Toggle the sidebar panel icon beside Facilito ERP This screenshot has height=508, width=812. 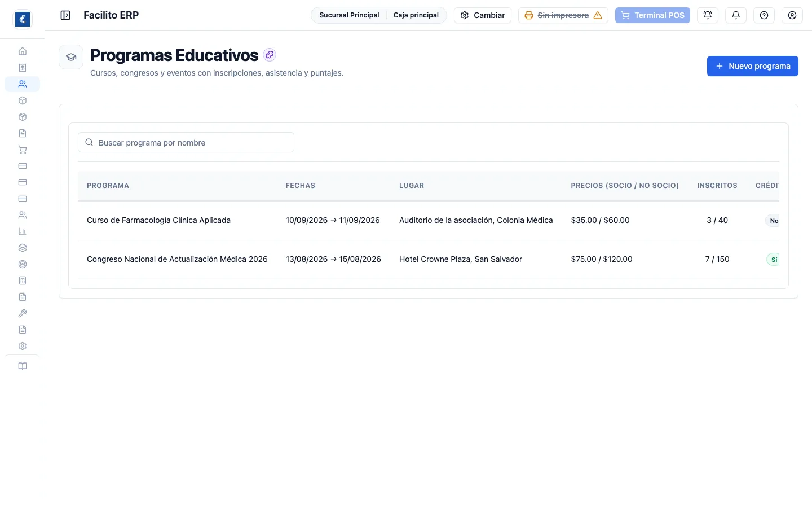pyautogui.click(x=65, y=15)
